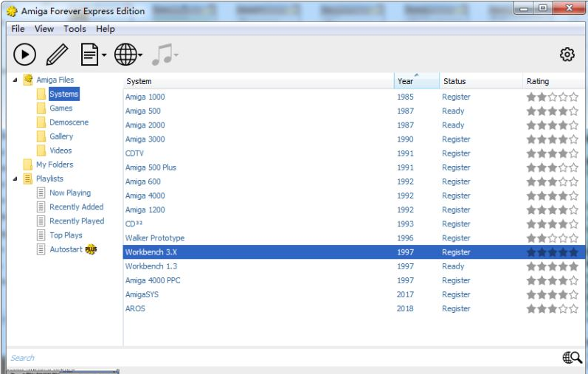Image resolution: width=588 pixels, height=374 pixels.
Task: Open the Autostart playlist
Action: (x=66, y=249)
